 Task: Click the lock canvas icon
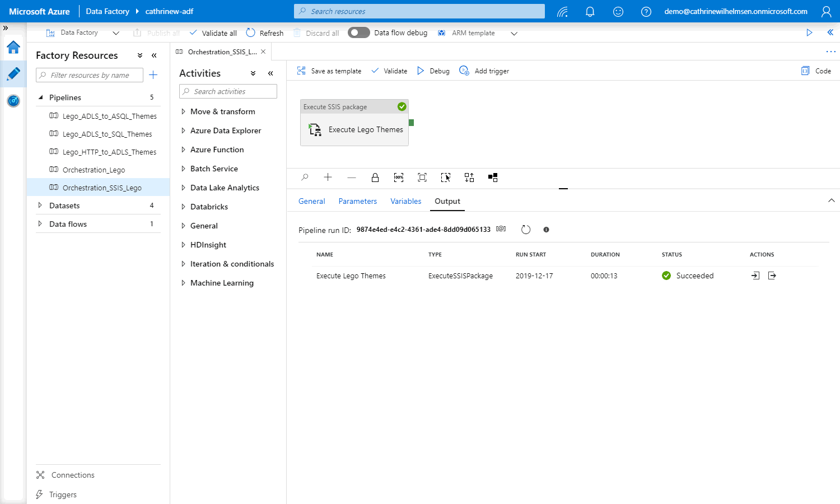click(375, 178)
